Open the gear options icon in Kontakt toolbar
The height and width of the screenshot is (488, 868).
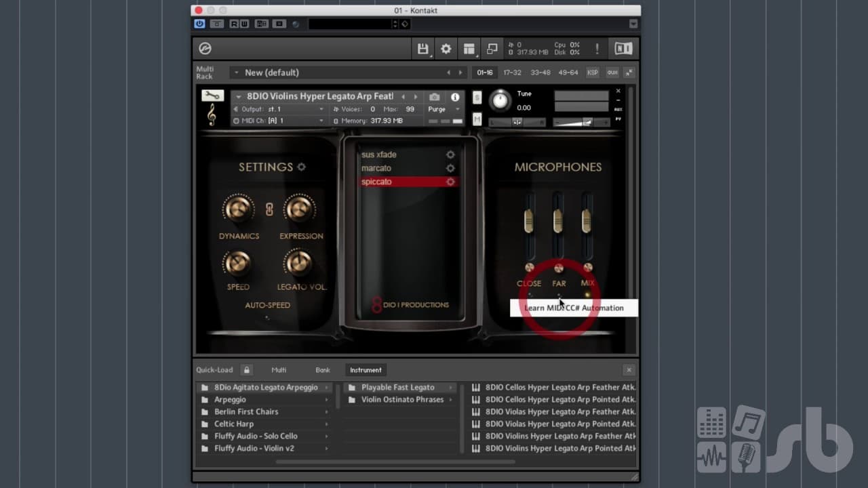click(x=446, y=49)
